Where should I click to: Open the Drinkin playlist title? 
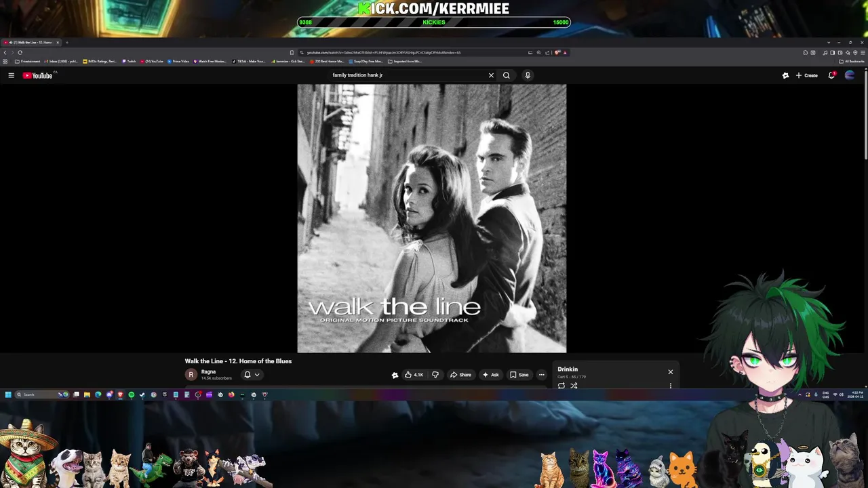(x=568, y=369)
